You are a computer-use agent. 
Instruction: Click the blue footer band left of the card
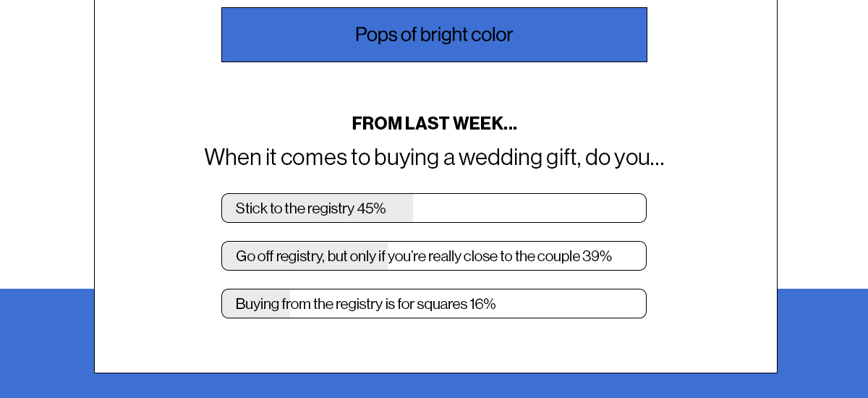click(47, 343)
